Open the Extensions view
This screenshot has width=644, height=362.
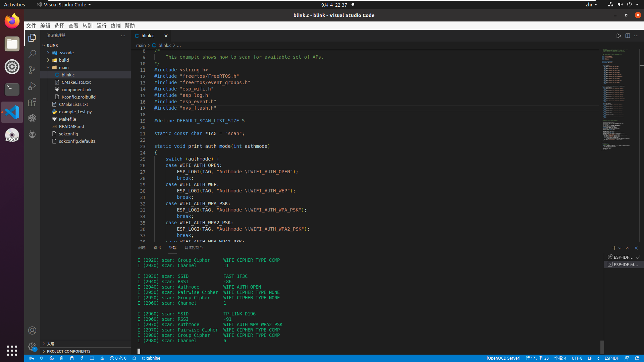click(32, 102)
